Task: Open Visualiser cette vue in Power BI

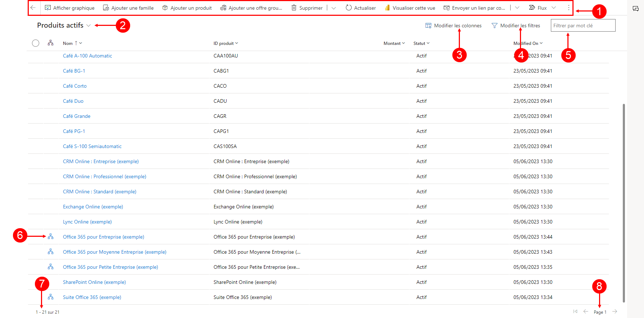Action: point(410,8)
